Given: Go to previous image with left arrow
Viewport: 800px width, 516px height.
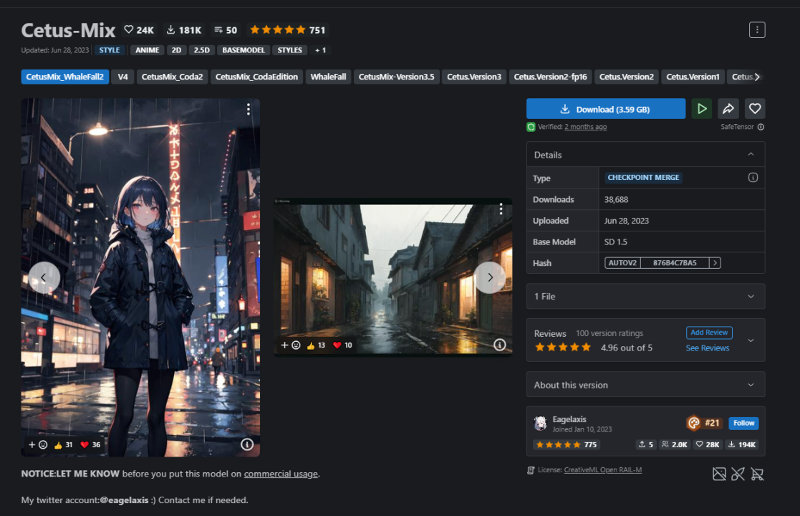Looking at the screenshot, I should (x=44, y=277).
